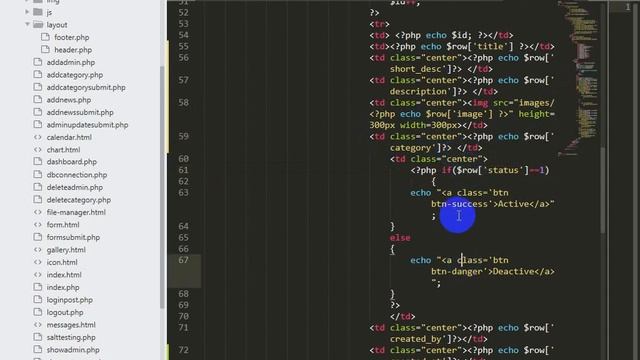Screen dimensions: 640x360
Task: Click line number 67 in gutter
Action: point(184,260)
